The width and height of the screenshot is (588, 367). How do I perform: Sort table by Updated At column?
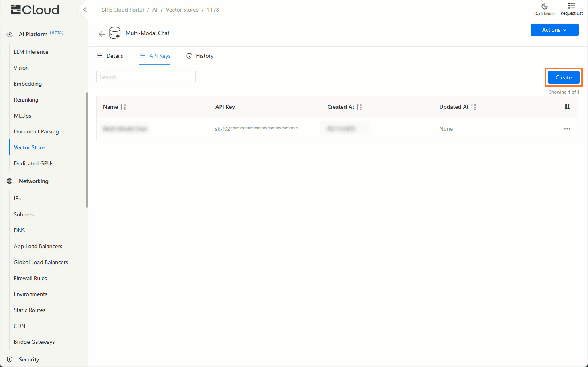click(x=474, y=107)
